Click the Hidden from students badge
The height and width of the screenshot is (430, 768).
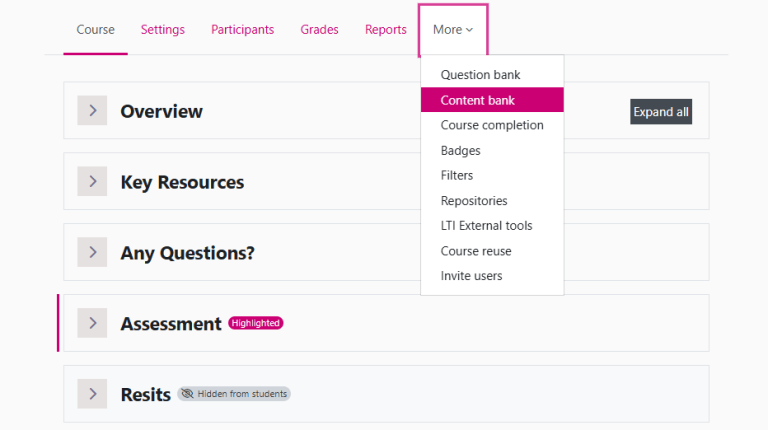point(234,394)
